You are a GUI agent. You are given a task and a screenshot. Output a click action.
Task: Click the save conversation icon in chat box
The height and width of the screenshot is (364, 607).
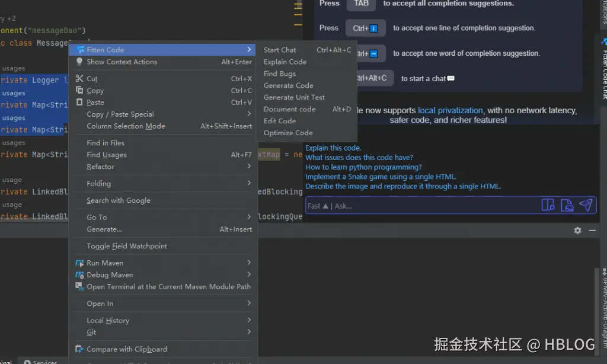tap(567, 205)
